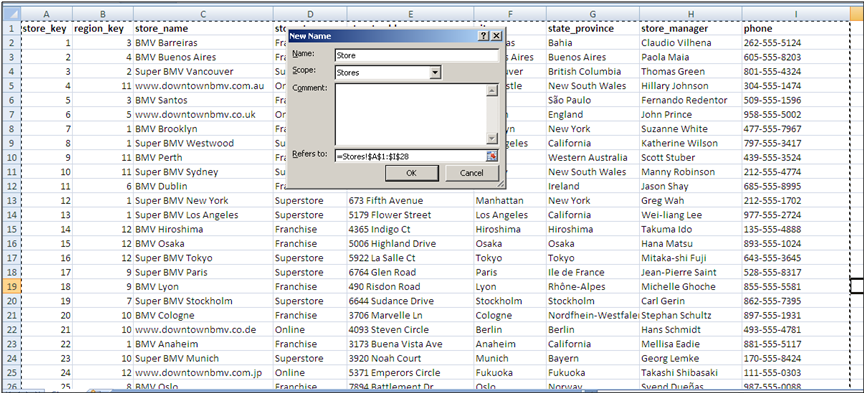Click cell Nordfhein-Westfalen
Image resolution: width=864 pixels, height=393 pixels.
click(592, 315)
